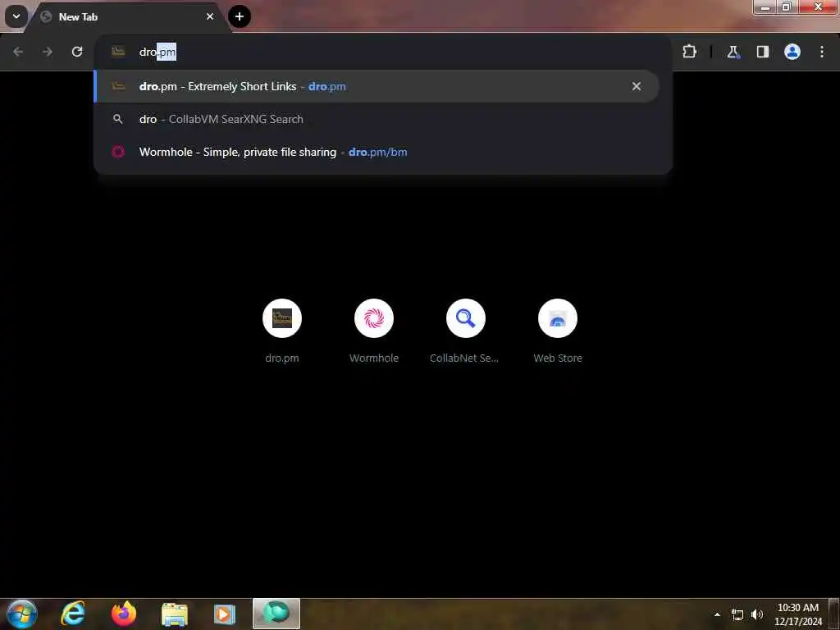This screenshot has width=840, height=630.
Task: Open the Windows Start menu
Action: (x=21, y=614)
